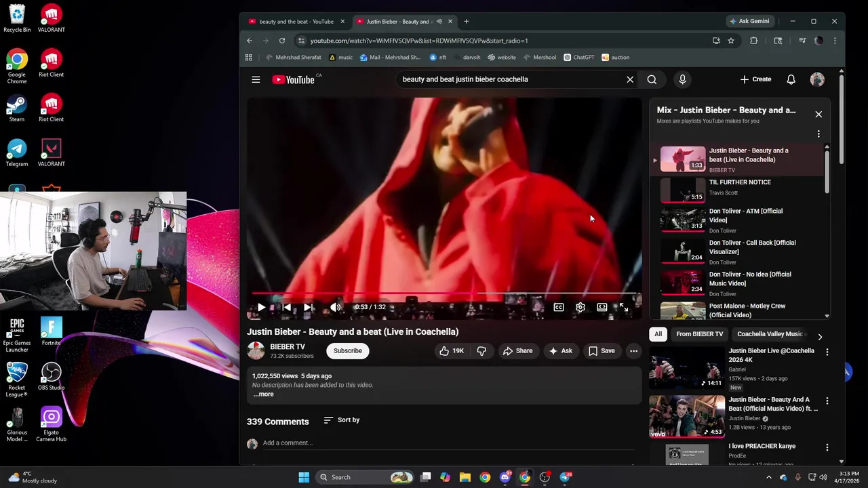Screen dimensions: 868x488
Task: Open options for I love PREACHER kanye
Action: [827, 447]
